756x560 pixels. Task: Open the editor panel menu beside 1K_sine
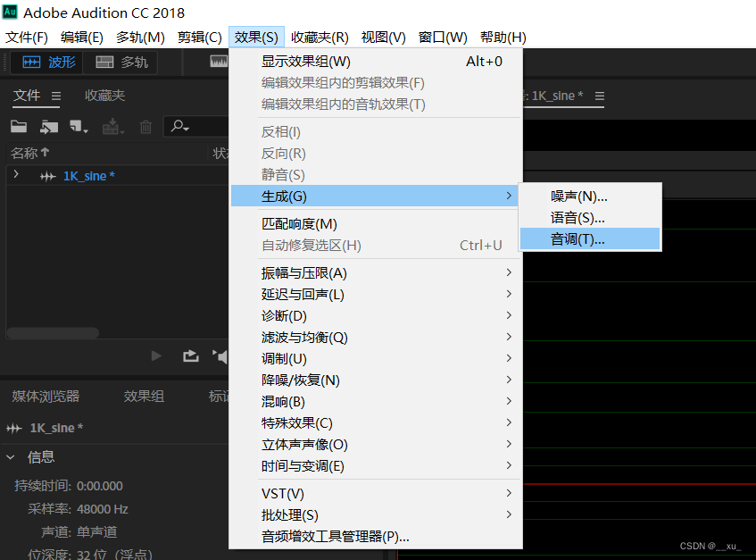click(599, 96)
